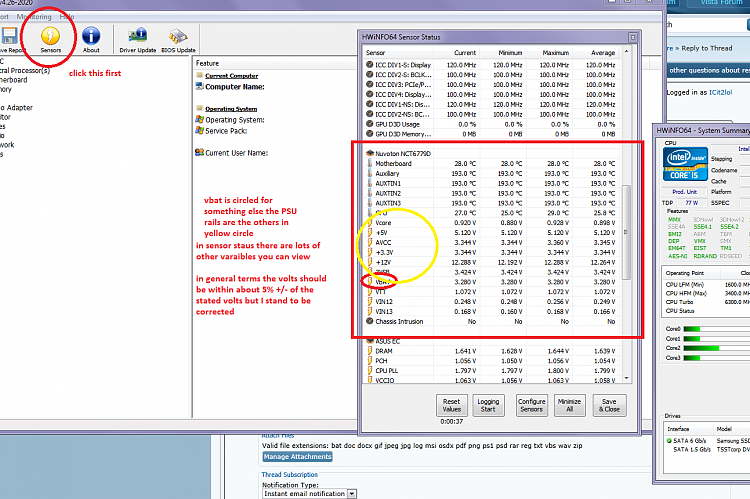The image size is (750, 499).
Task: Select the ASUS EC sensor group
Action: pos(493,341)
